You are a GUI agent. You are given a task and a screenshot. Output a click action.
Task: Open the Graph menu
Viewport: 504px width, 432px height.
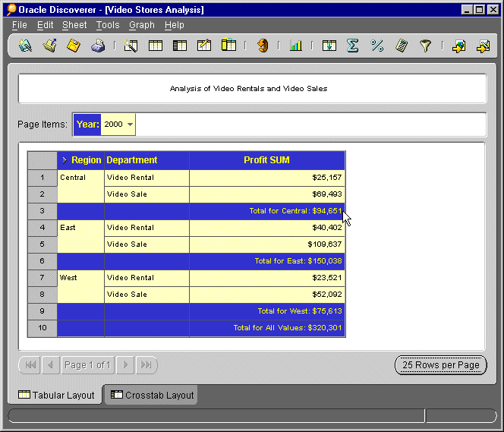[x=142, y=25]
